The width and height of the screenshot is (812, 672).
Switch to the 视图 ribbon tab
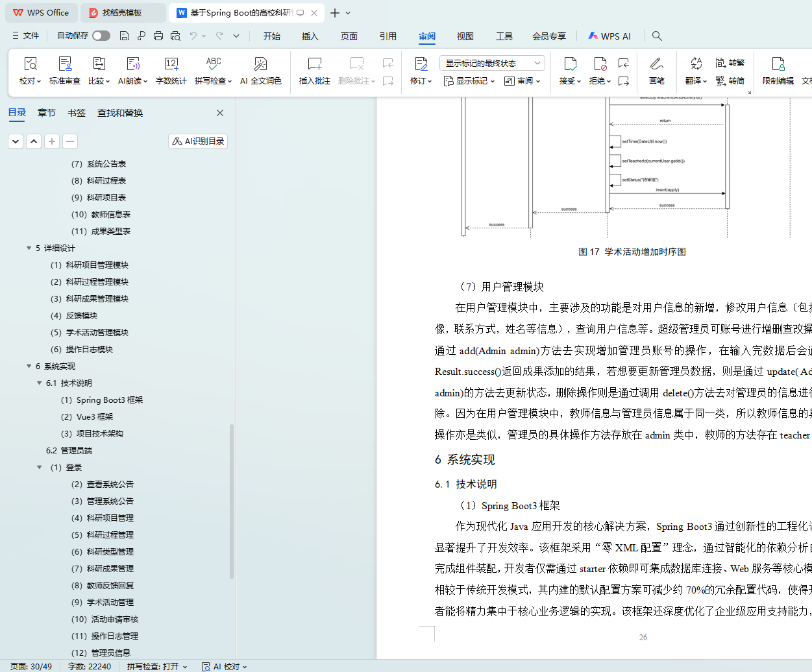point(465,36)
